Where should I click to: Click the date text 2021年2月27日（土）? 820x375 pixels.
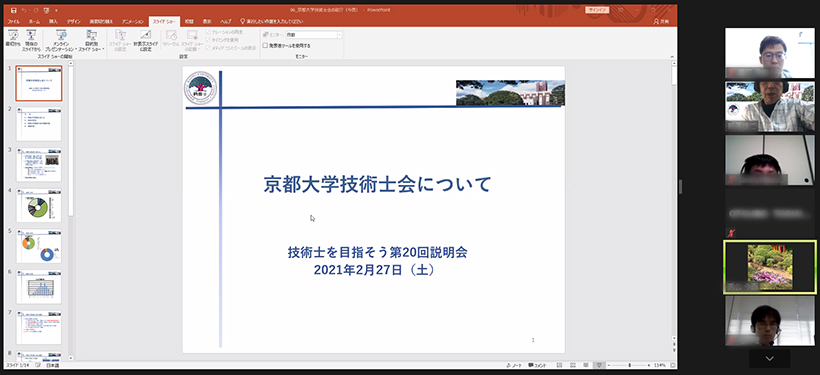coord(374,270)
